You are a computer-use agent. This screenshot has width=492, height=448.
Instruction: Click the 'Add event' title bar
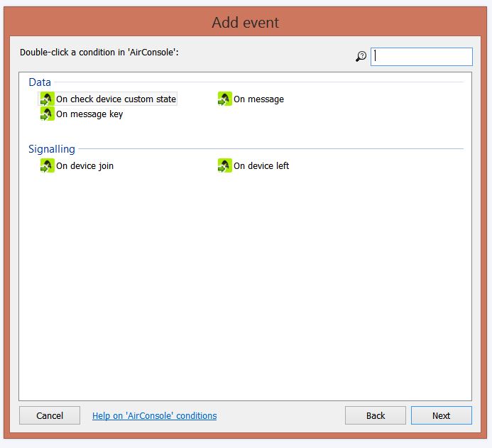pos(246,23)
